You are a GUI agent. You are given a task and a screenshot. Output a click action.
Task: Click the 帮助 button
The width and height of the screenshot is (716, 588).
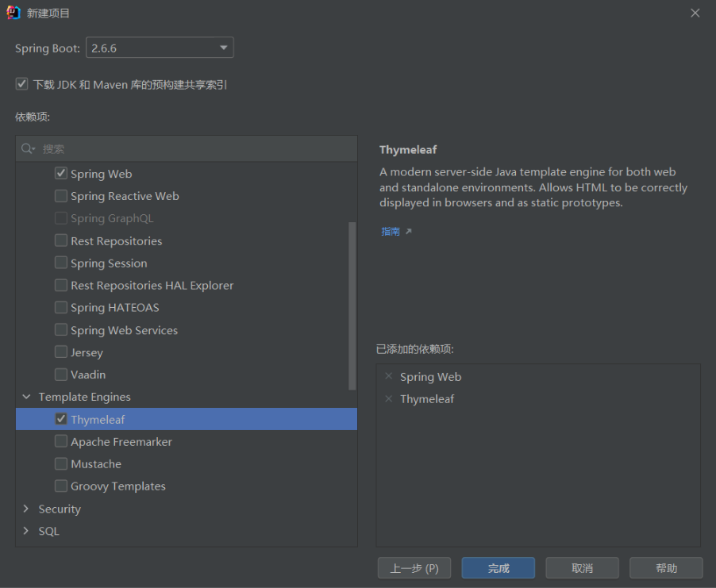[x=666, y=568]
